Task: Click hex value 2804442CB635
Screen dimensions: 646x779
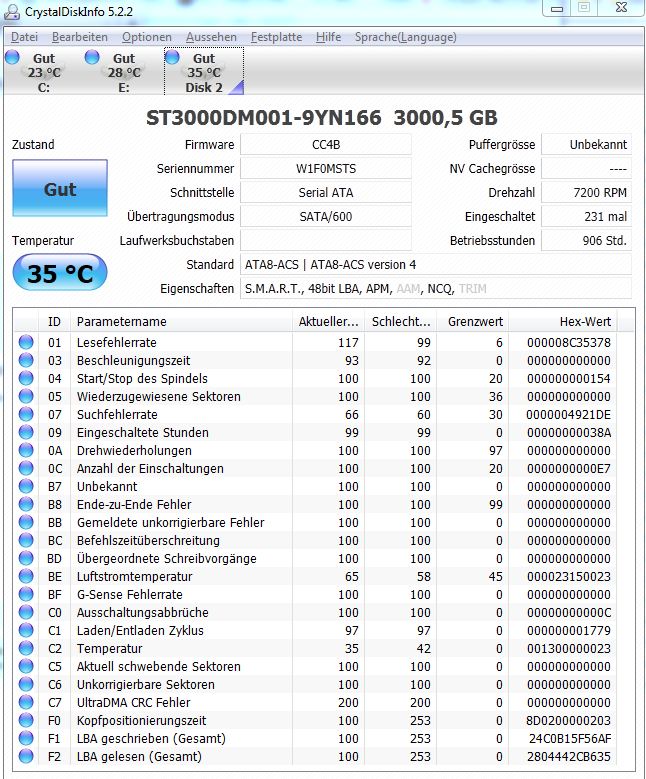Action: [x=568, y=756]
